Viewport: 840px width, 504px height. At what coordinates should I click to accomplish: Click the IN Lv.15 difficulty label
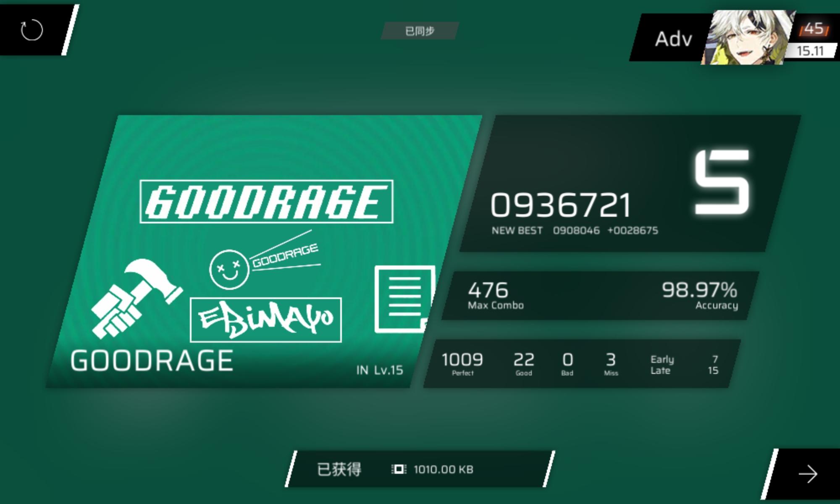(x=379, y=370)
